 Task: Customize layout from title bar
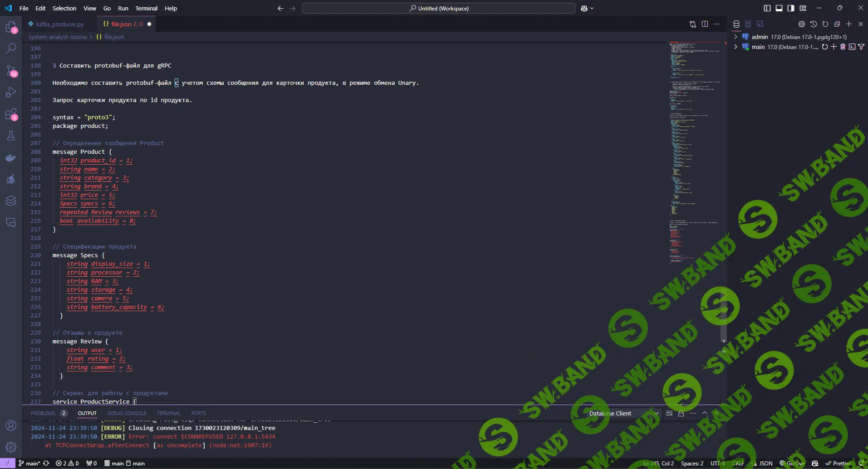pyautogui.click(x=803, y=8)
